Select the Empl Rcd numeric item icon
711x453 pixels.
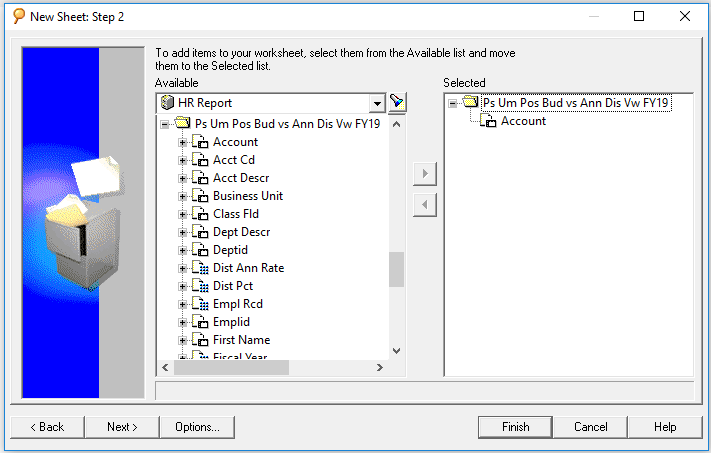[200, 304]
